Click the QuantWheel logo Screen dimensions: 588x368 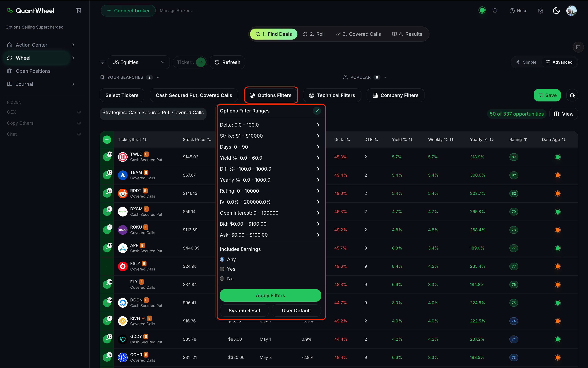(x=31, y=11)
